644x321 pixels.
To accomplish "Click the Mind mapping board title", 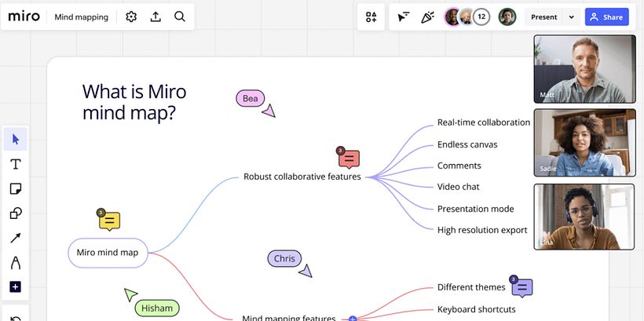I will coord(82,17).
